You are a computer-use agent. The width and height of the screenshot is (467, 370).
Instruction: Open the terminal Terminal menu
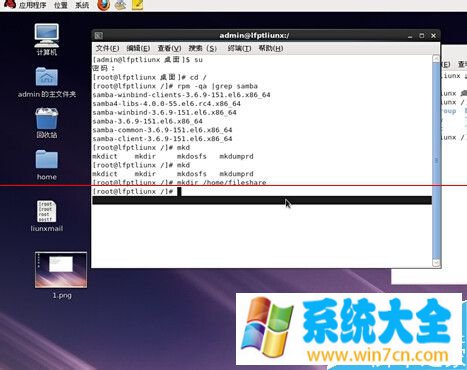pos(239,48)
